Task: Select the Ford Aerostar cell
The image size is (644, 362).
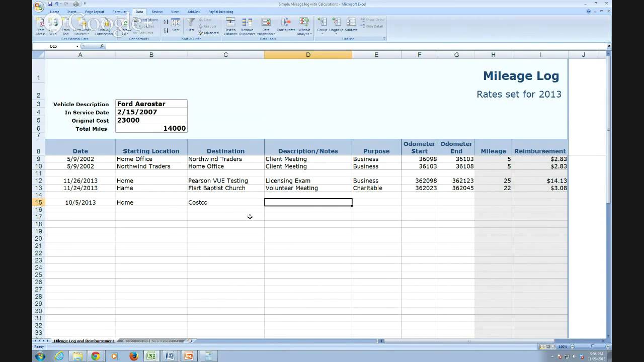Action: click(151, 104)
